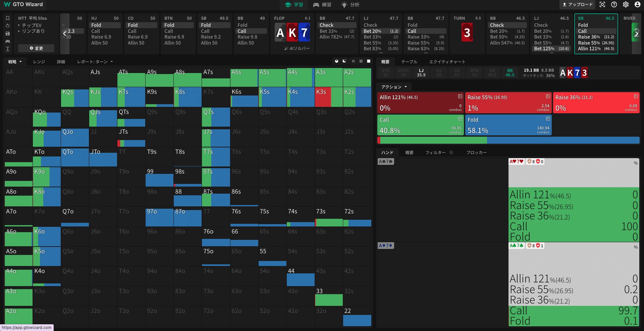Select SB 49.5 position toggle in overview

click(492, 73)
